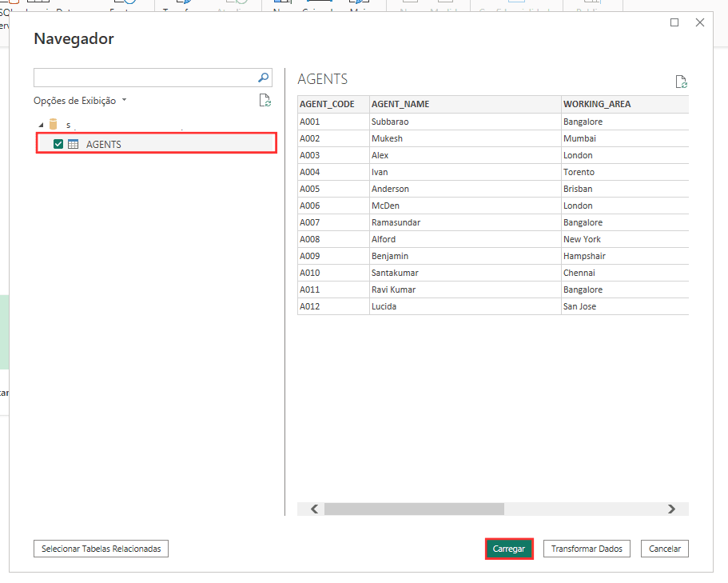Maximize the Navegador dialog window
Image resolution: width=728 pixels, height=583 pixels.
point(674,22)
